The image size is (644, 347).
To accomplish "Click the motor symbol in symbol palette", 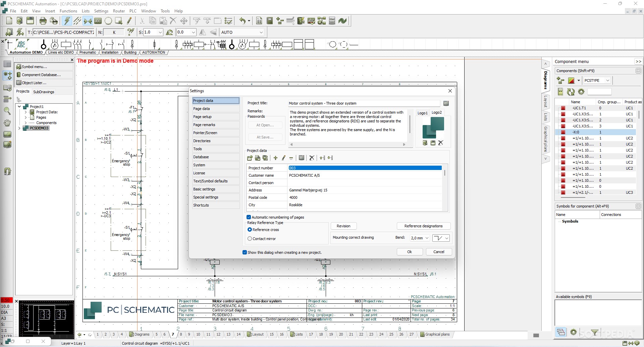I will [55, 44].
